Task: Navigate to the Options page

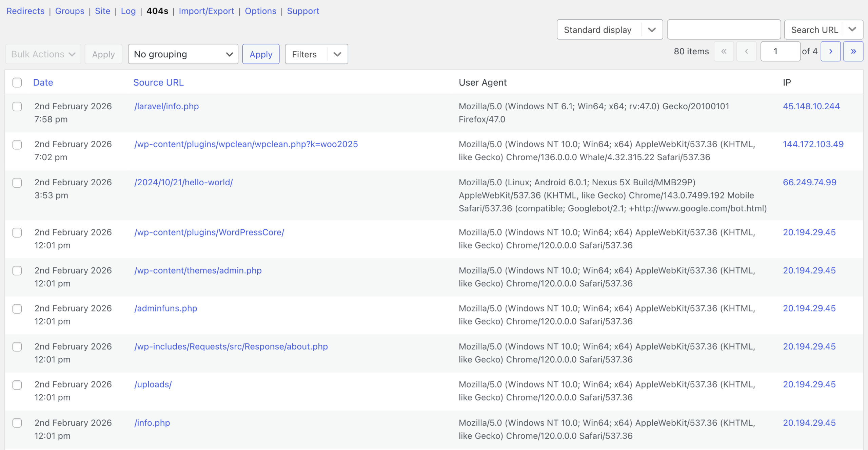Action: click(260, 11)
